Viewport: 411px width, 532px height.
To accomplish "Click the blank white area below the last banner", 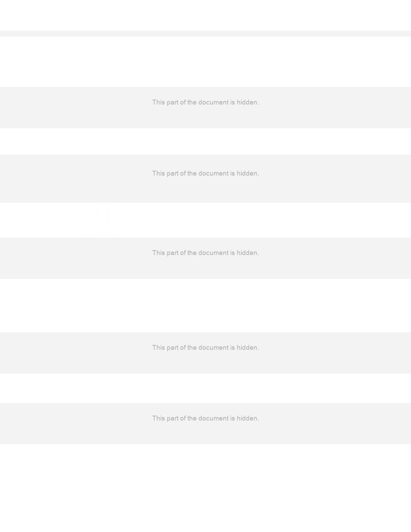I will pyautogui.click(x=205, y=488).
